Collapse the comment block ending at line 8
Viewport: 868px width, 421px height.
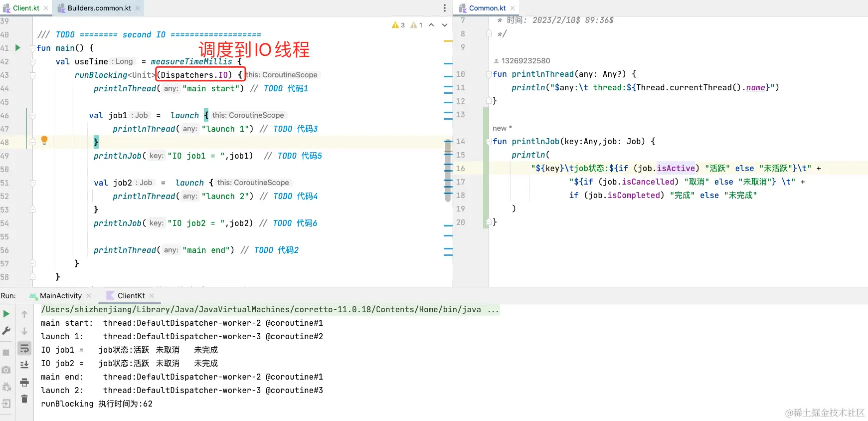[x=489, y=33]
